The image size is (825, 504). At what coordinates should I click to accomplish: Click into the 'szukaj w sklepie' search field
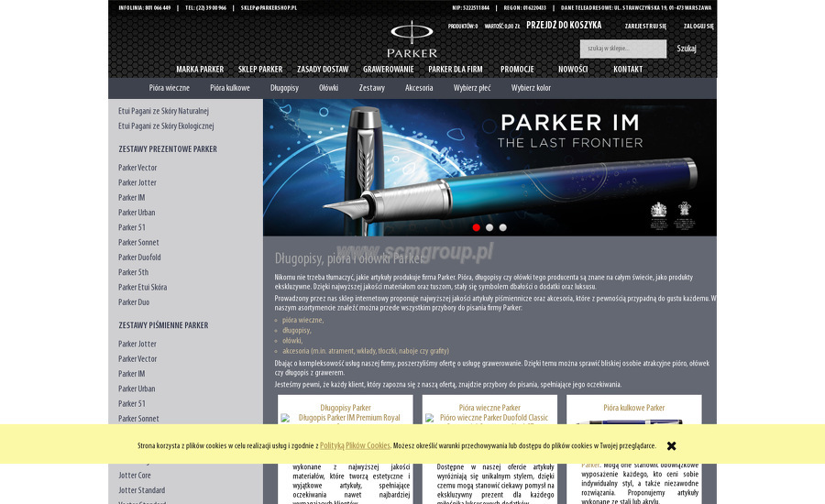point(623,49)
